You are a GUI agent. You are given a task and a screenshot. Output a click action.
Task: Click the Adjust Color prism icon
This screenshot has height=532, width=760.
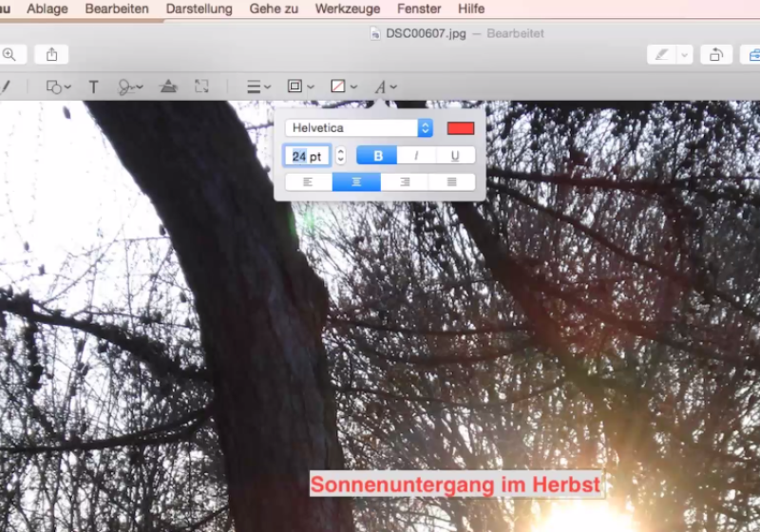coord(168,86)
